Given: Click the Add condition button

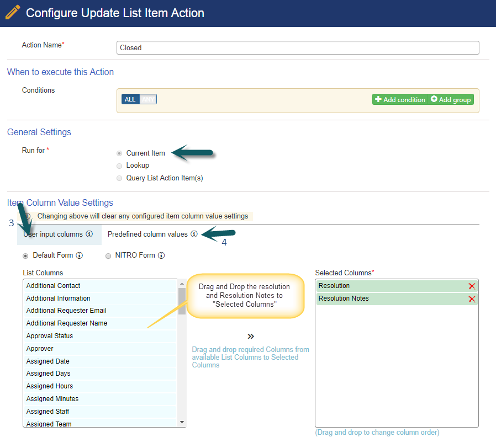Looking at the screenshot, I should click(x=400, y=99).
